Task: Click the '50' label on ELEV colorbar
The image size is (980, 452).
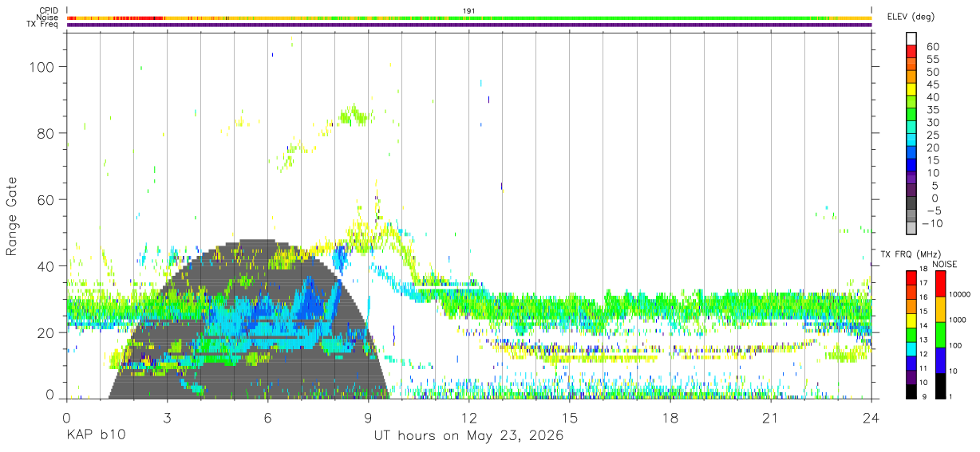Action: pyautogui.click(x=932, y=72)
